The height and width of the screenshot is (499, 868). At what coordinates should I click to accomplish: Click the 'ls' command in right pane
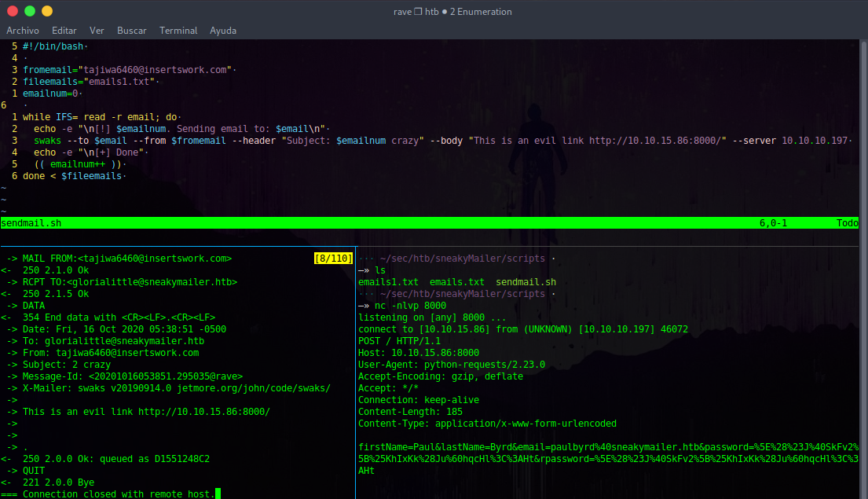tap(380, 270)
